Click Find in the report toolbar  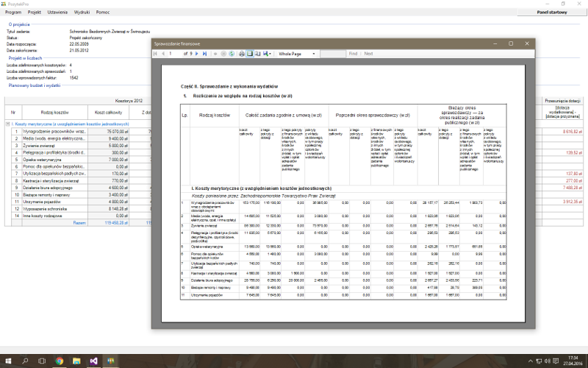click(x=353, y=54)
